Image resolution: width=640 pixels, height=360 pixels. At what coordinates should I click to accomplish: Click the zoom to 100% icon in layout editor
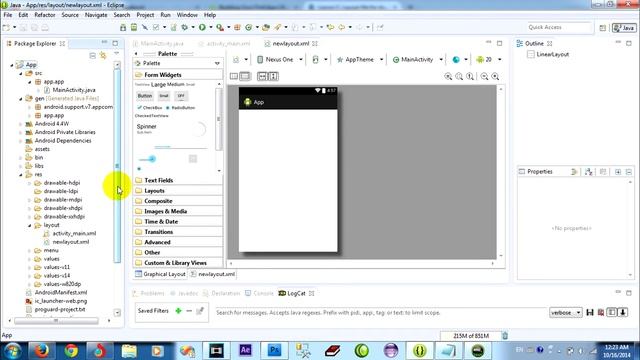470,76
